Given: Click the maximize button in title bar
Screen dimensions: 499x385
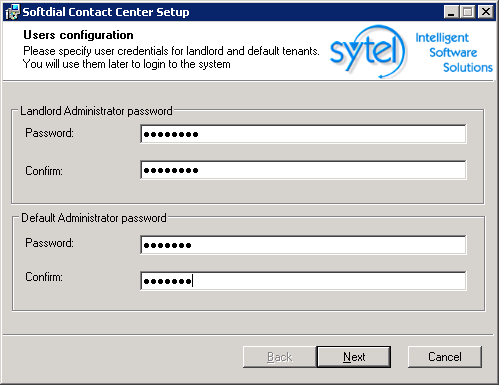Looking at the screenshot, I should pos(467,12).
